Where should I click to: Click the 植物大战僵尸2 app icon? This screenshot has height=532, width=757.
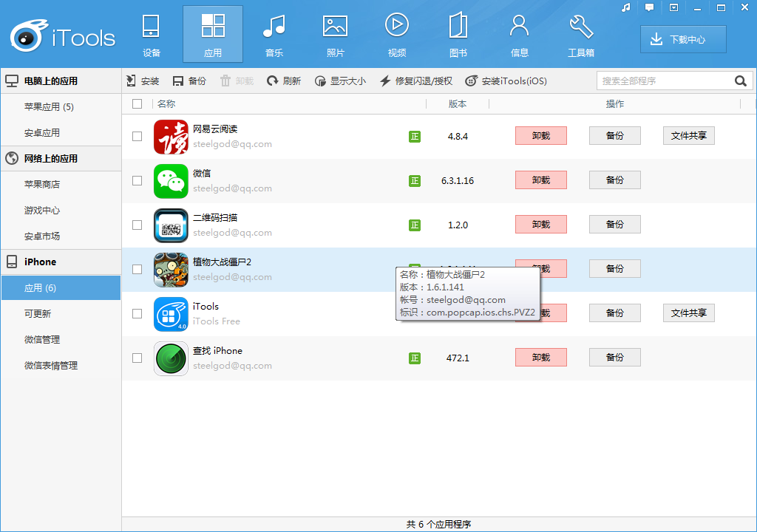coord(171,270)
